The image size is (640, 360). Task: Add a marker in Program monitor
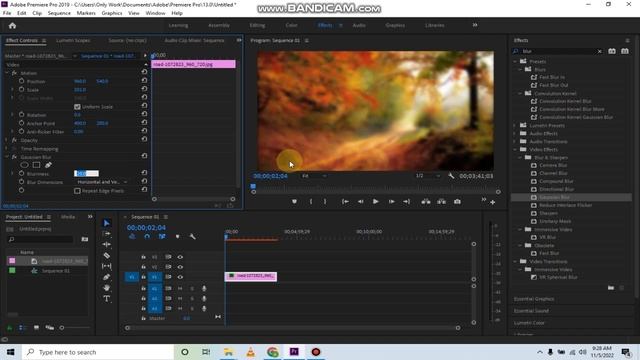click(x=294, y=202)
